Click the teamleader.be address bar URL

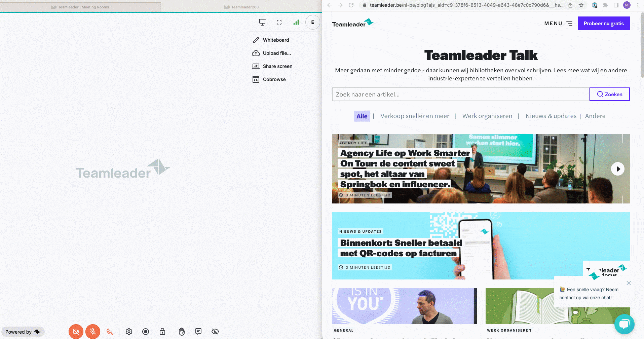point(466,5)
